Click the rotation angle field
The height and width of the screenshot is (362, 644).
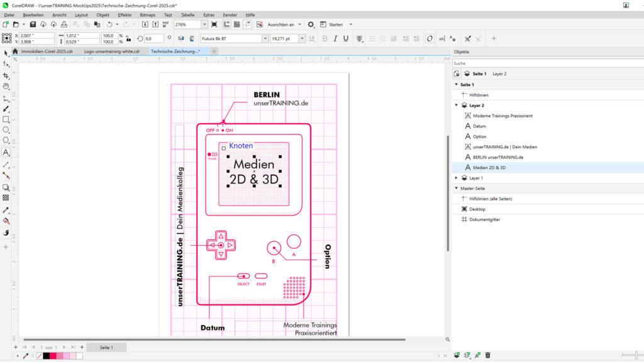point(153,38)
